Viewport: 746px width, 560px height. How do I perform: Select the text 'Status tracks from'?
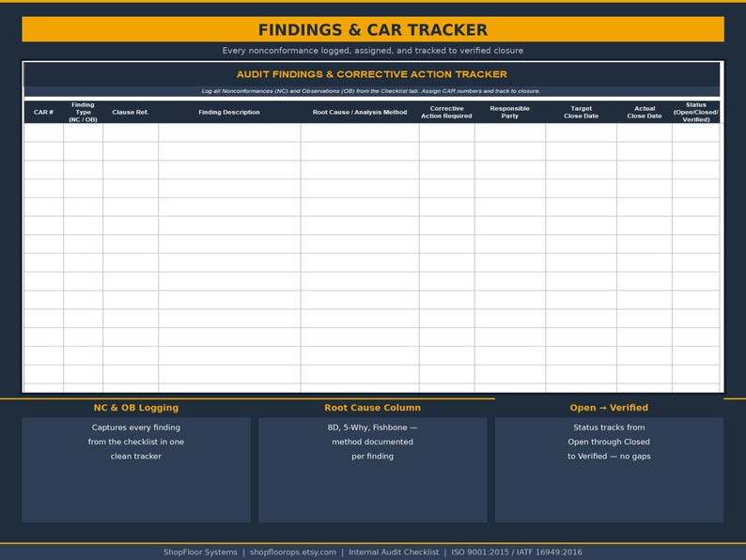point(609,428)
